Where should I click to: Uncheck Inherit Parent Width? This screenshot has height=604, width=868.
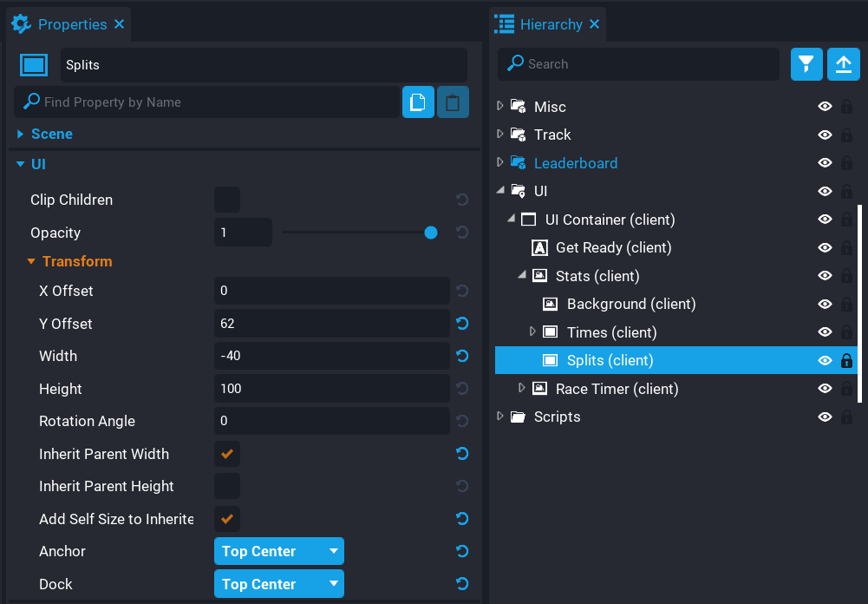pos(227,454)
